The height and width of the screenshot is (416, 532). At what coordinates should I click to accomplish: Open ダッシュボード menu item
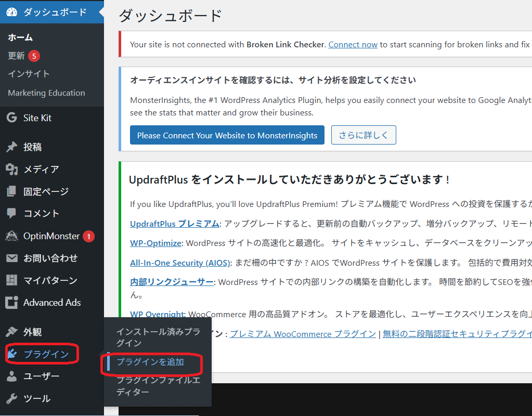(52, 12)
